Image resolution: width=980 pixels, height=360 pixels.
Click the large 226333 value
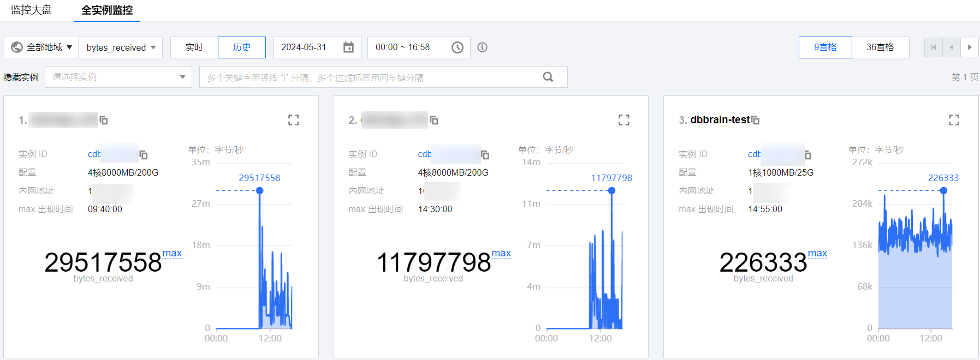tap(763, 262)
